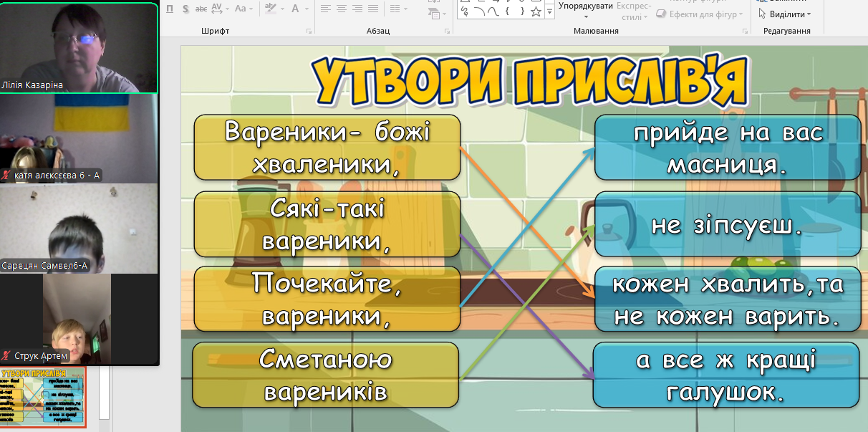Select the left brace shape

click(508, 11)
